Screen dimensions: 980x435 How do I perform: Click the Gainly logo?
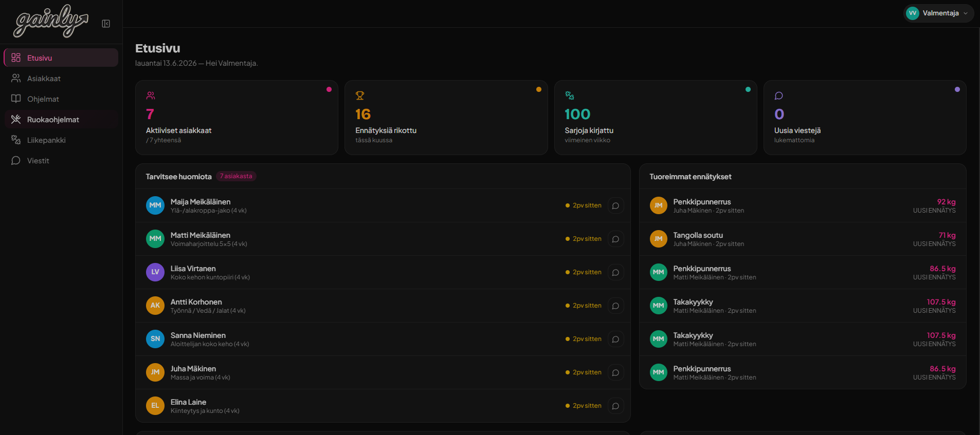(x=51, y=22)
